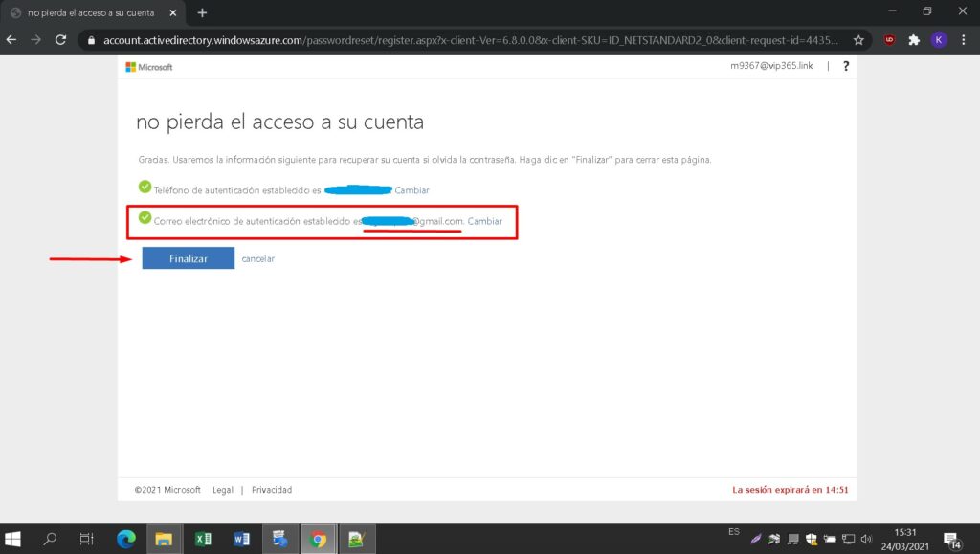The height and width of the screenshot is (554, 980).
Task: Go back using browser back arrow
Action: pos(12,40)
